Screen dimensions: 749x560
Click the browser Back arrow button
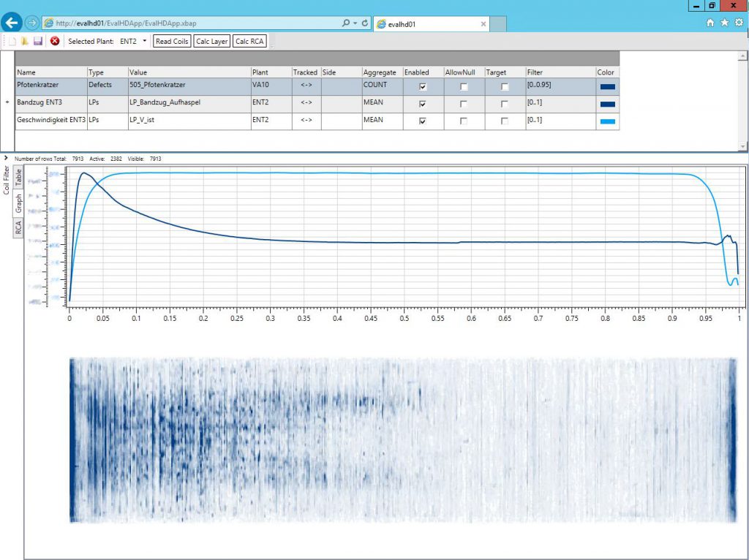[x=12, y=23]
